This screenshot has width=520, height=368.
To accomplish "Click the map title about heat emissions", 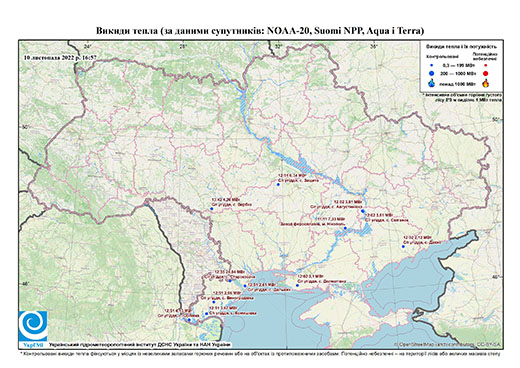I will (x=260, y=31).
